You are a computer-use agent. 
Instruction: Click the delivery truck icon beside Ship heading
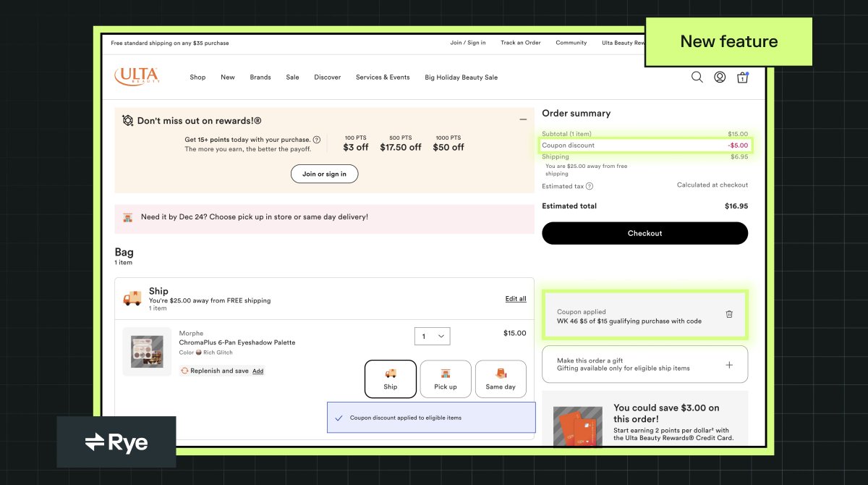(132, 298)
